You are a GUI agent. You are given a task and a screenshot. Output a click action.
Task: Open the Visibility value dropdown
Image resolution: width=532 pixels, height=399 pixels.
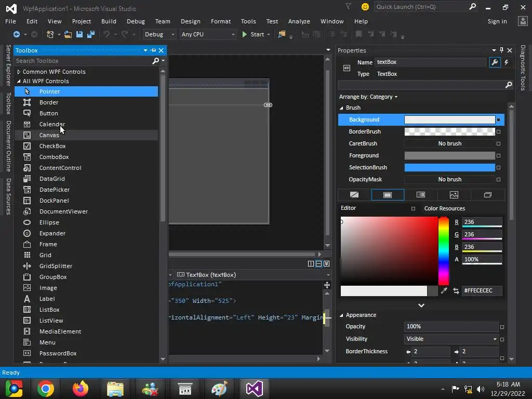pos(495,339)
